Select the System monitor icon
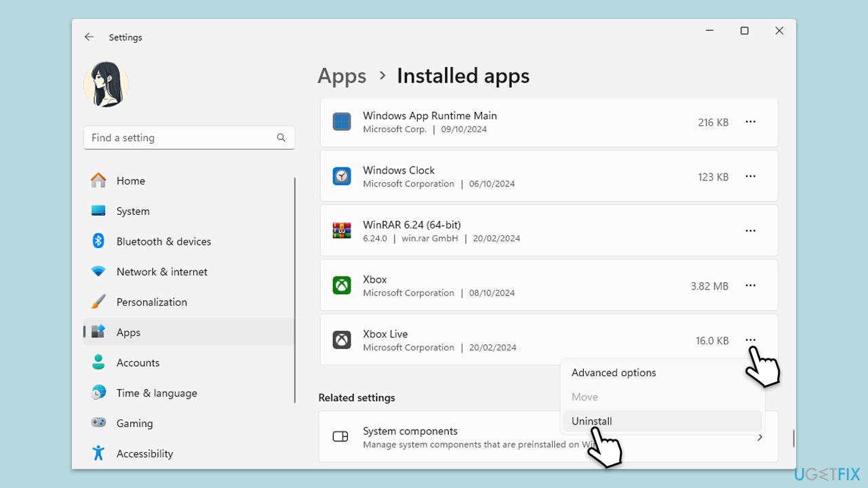Viewport: 868px width, 488px height. click(98, 211)
